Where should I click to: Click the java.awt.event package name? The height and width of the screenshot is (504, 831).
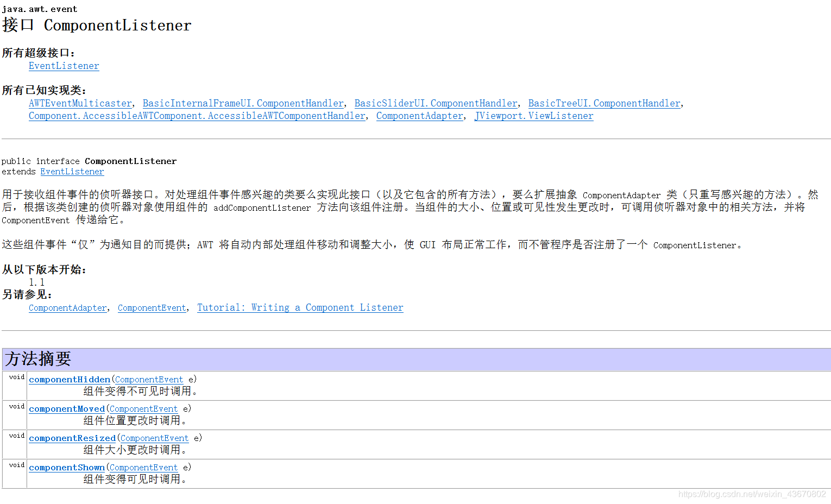[40, 9]
